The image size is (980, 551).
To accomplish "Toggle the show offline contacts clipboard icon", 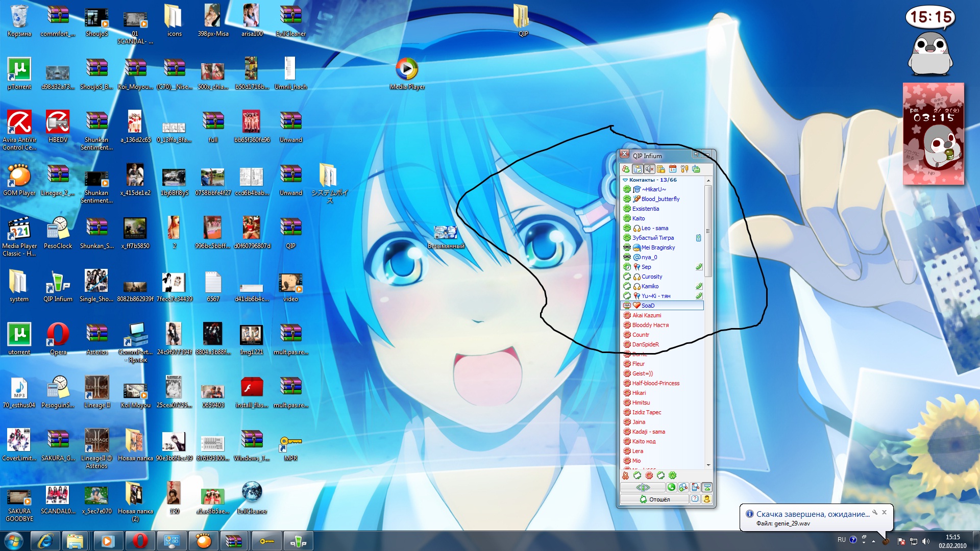I will (638, 169).
